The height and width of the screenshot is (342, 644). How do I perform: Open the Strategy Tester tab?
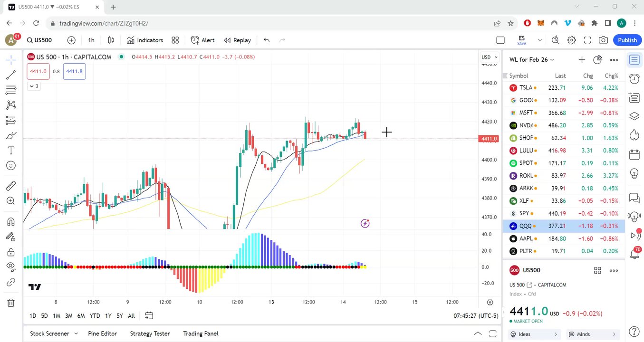(x=150, y=334)
